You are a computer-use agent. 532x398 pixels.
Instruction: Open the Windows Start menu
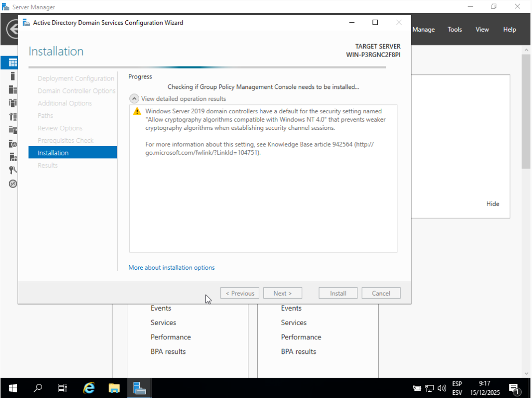tap(12, 388)
